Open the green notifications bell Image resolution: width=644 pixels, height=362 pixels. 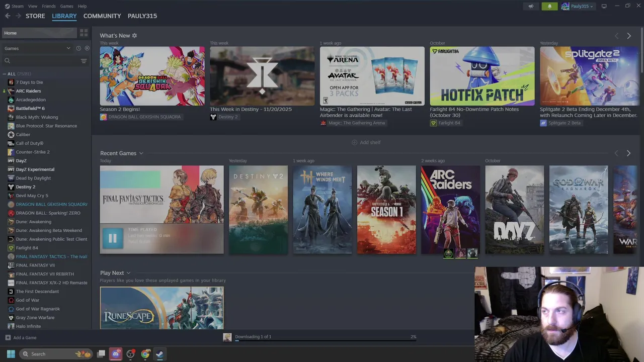(549, 6)
